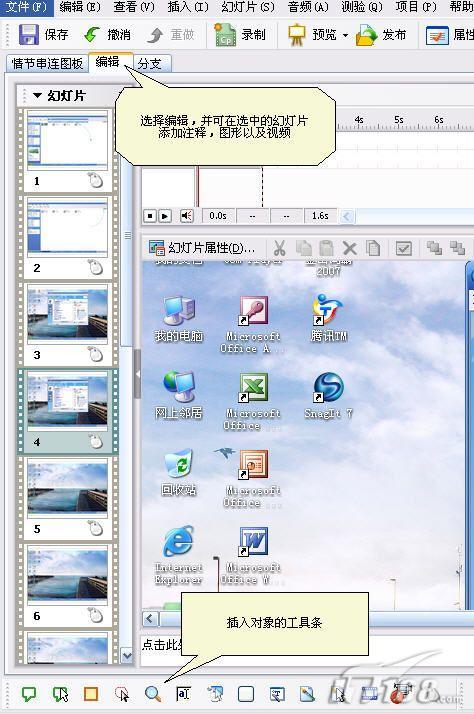Screen dimensions: 474x714
Task: Insert an animation using the filmstrip icon
Action: 369,694
